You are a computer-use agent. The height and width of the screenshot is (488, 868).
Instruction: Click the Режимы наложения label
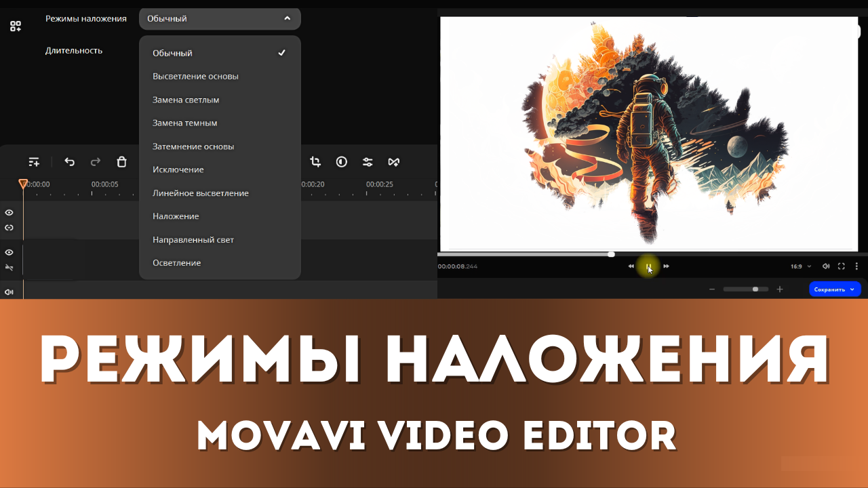[86, 18]
